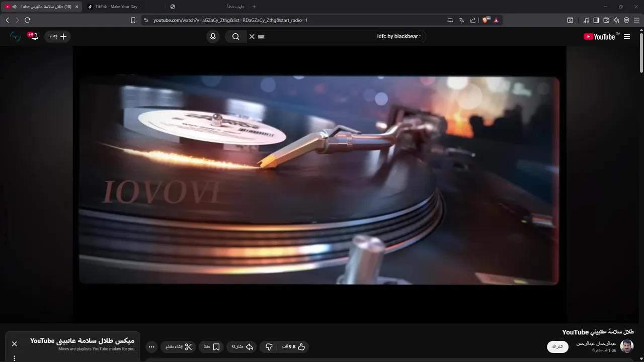Screen dimensions: 644x362
Task: Open the browser main hamburger menu
Action: (x=636, y=20)
